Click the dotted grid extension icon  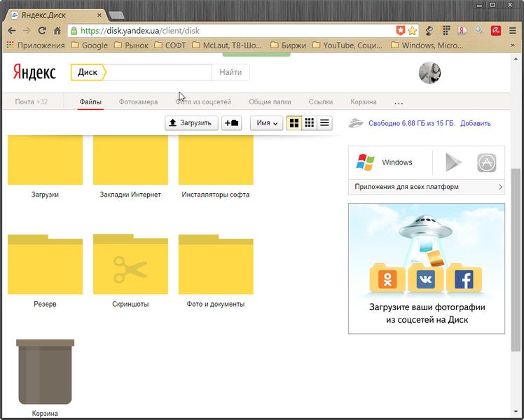click(446, 31)
